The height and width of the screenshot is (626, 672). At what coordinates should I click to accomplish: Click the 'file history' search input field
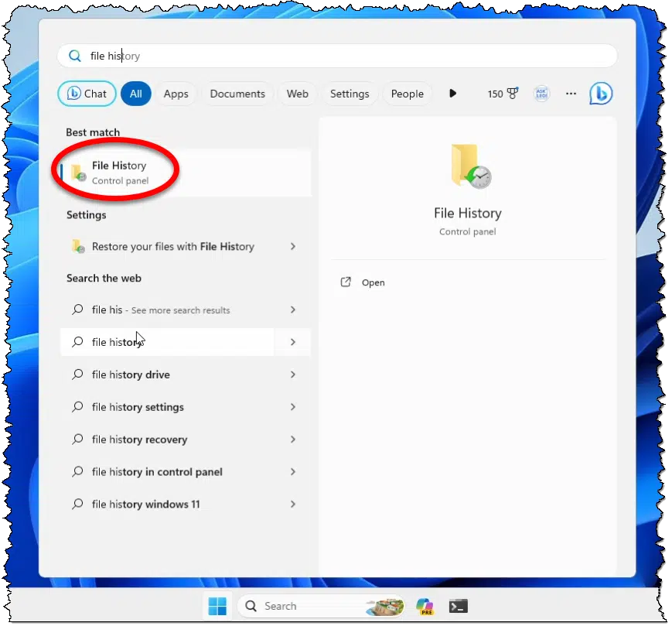(337, 56)
